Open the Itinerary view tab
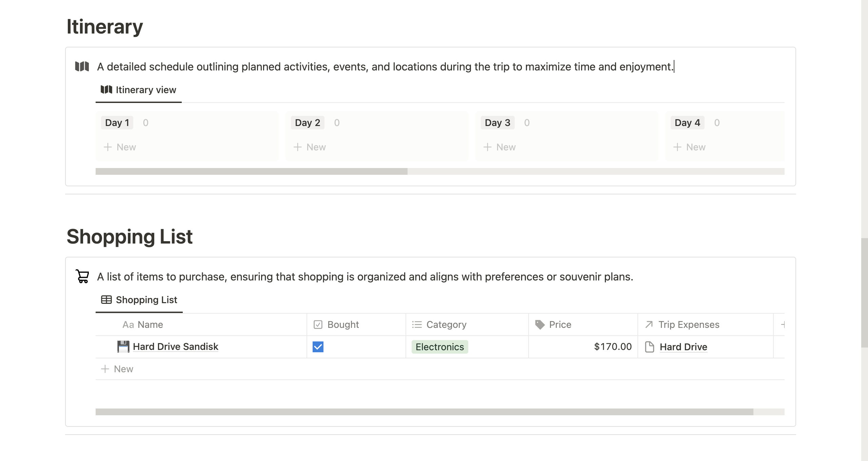 (x=138, y=90)
